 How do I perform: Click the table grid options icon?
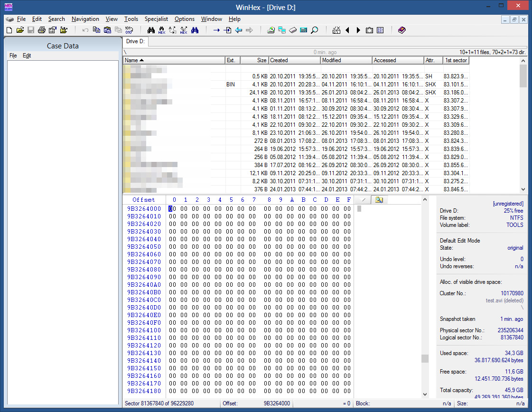coord(380,30)
